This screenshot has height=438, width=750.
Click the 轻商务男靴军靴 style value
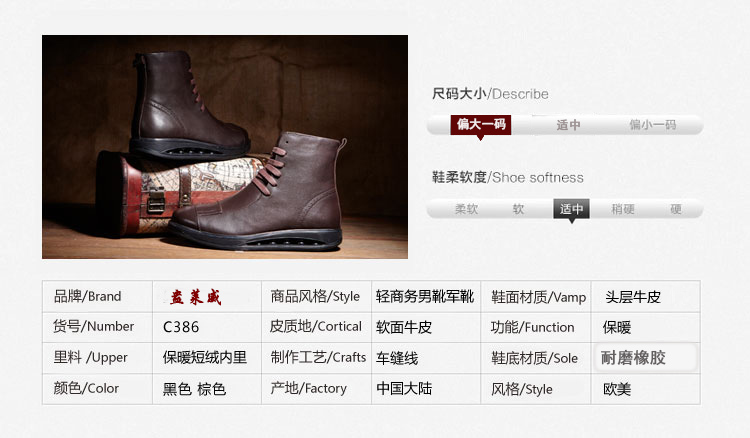(x=425, y=296)
